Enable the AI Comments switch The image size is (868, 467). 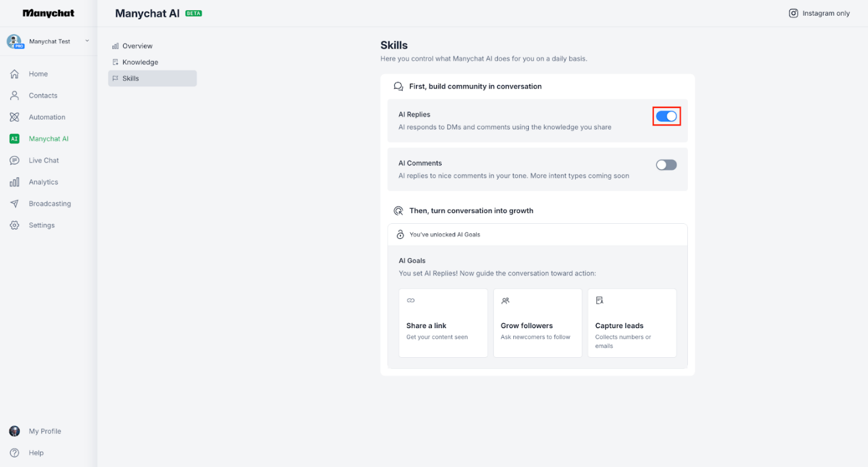pos(666,164)
